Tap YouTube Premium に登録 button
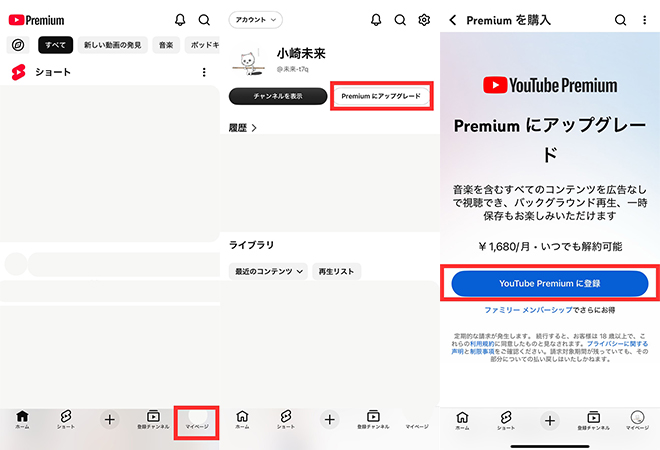The width and height of the screenshot is (660, 450). [x=550, y=283]
